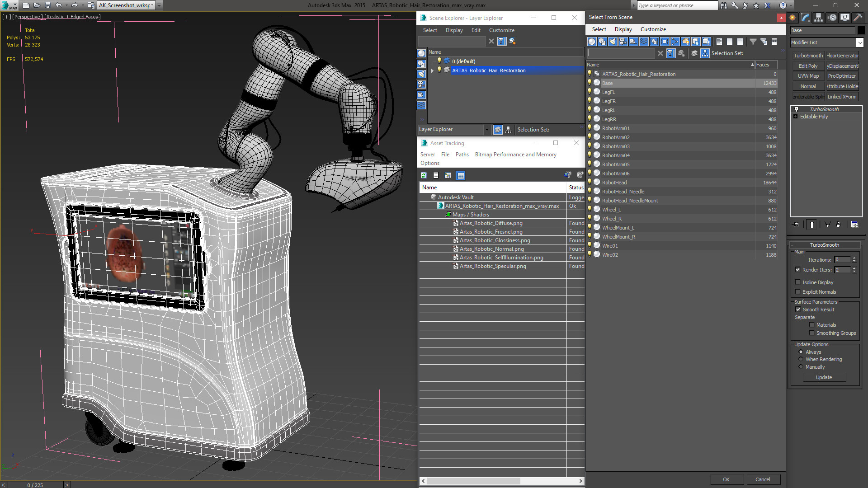The width and height of the screenshot is (868, 488).
Task: Toggle TurboSmooth modifier lightbulb in stack
Action: (797, 109)
